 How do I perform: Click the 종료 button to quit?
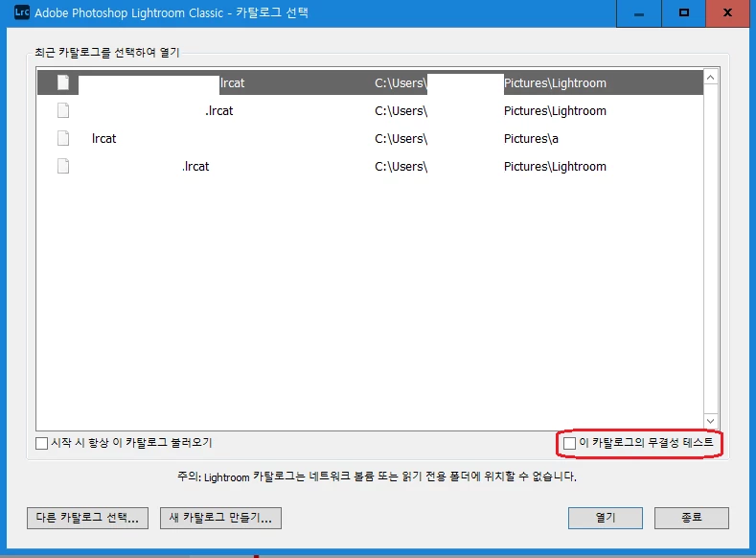(x=692, y=518)
